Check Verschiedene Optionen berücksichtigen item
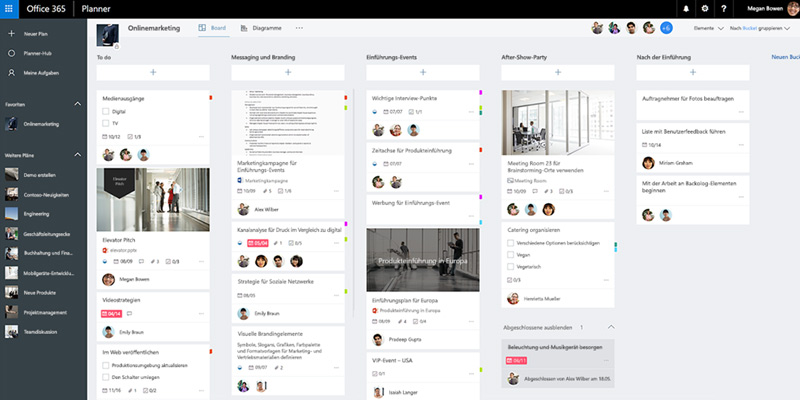This screenshot has width=800, height=400. coord(510,243)
